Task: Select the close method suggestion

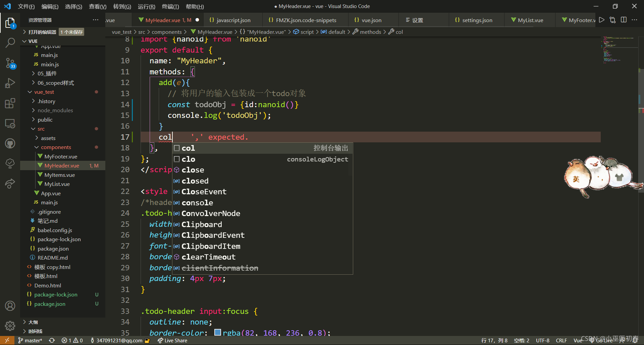Action: point(263,170)
